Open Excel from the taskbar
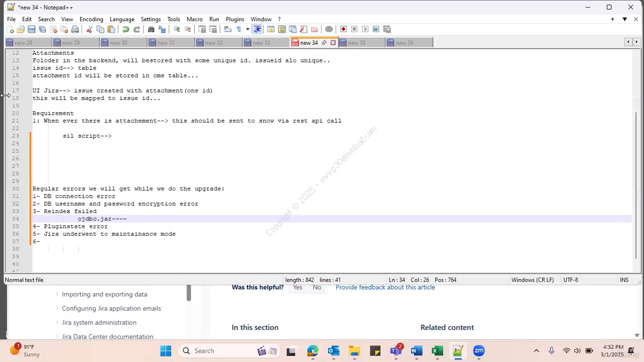 [x=437, y=351]
